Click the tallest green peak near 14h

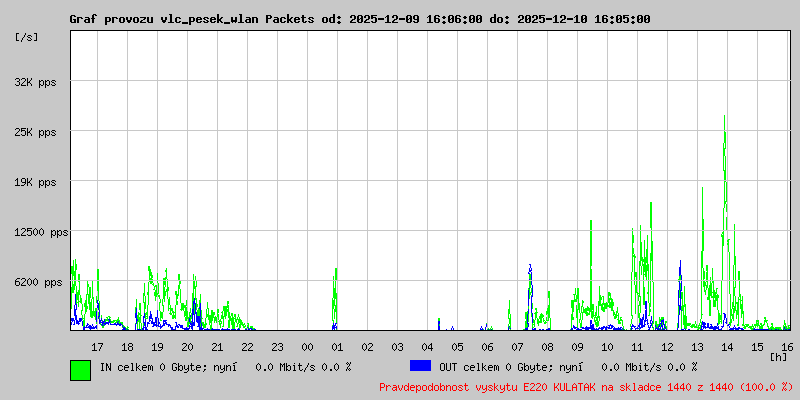tap(724, 118)
